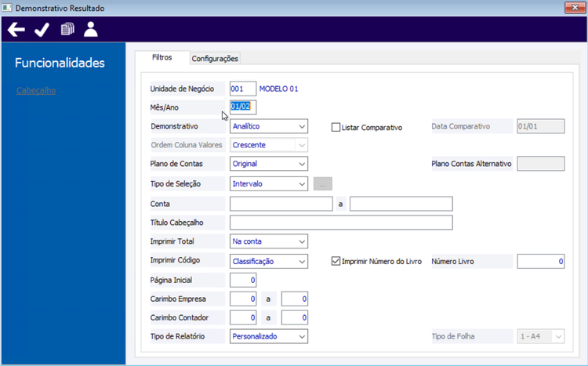Viewport: 588px width, 366px height.
Task: Expand the Plano de Contas dropdown
Action: 268,164
